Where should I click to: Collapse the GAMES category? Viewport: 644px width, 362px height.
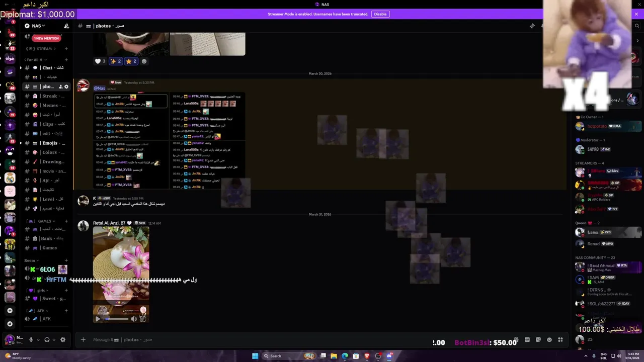(40, 221)
